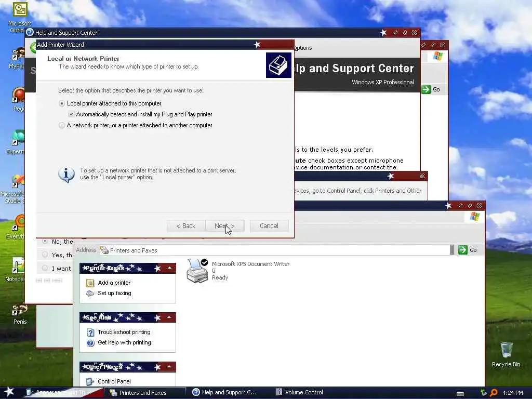Image resolution: width=532 pixels, height=399 pixels.
Task: Open Add a printer task
Action: point(114,283)
